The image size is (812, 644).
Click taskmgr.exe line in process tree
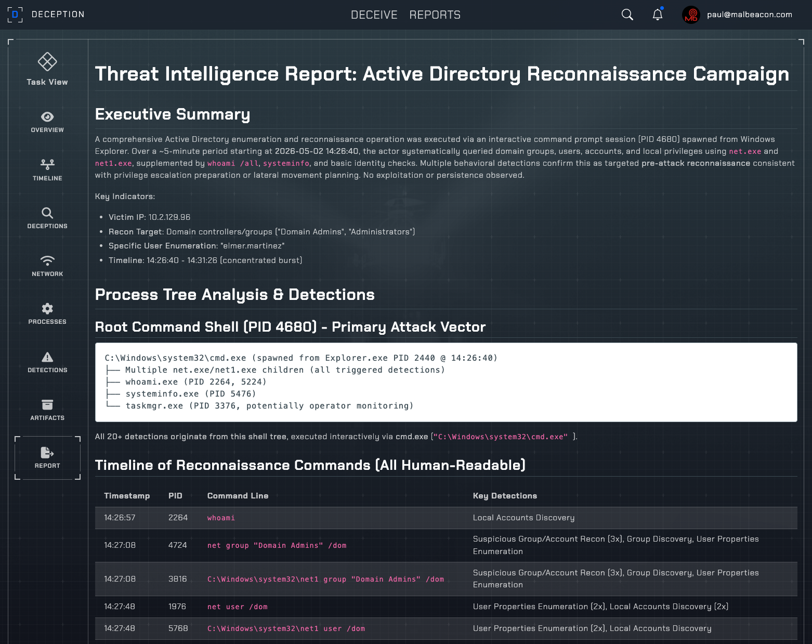(x=259, y=406)
